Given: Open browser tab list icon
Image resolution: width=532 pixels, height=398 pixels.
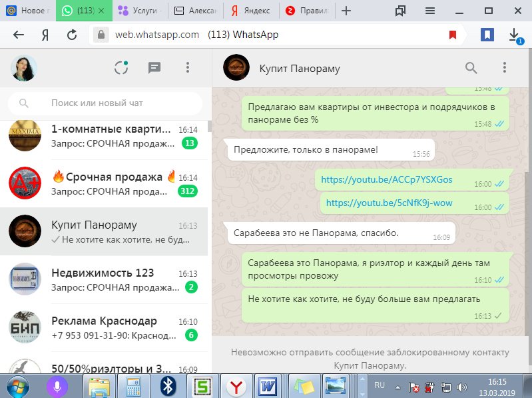Looking at the screenshot, I should pos(400,11).
